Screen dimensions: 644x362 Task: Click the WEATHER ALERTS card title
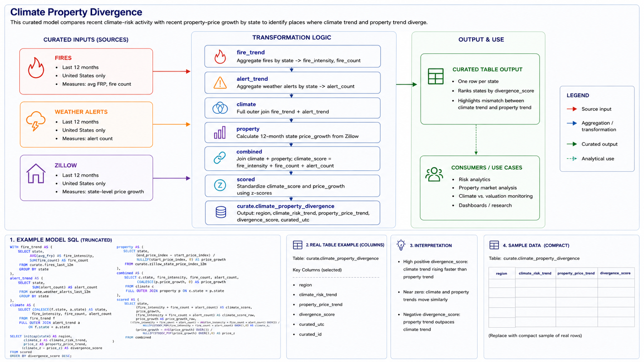click(81, 112)
